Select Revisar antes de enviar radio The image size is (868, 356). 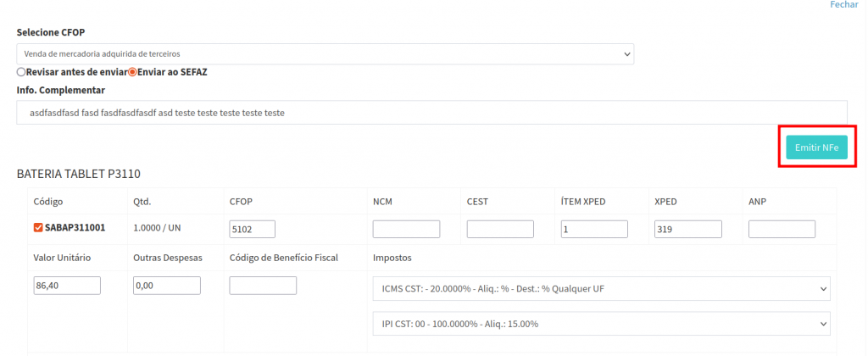(x=21, y=72)
